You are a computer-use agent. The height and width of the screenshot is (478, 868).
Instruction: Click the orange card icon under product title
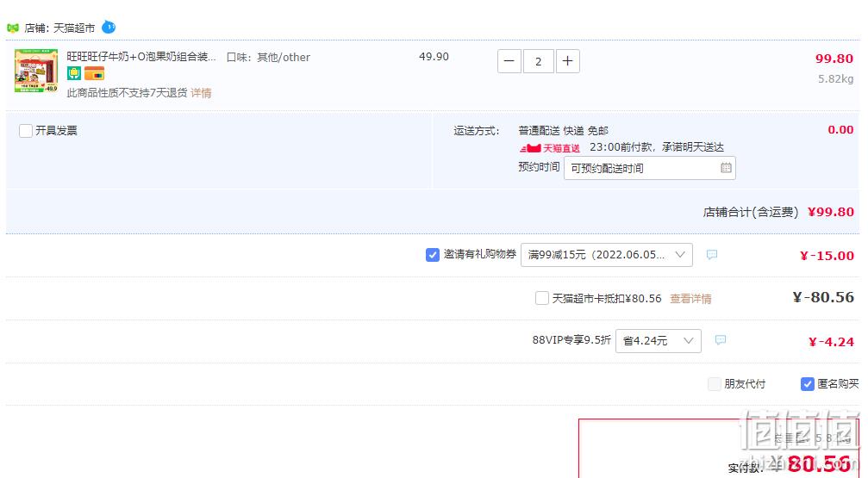click(94, 73)
